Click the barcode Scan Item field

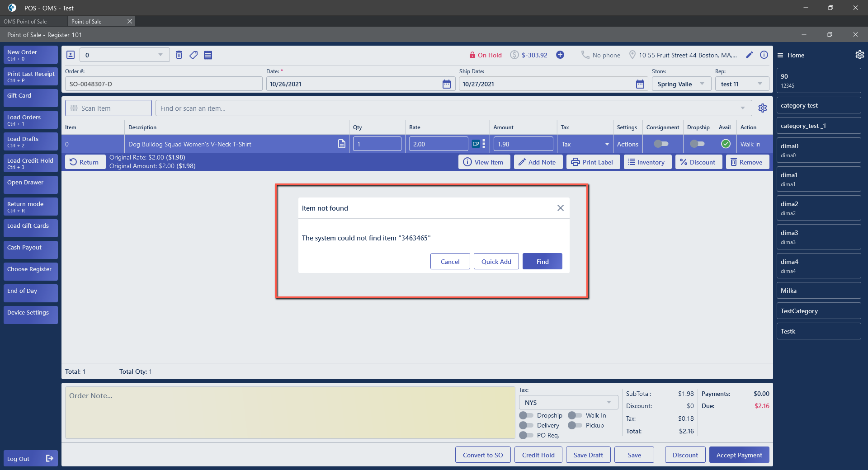tap(108, 108)
